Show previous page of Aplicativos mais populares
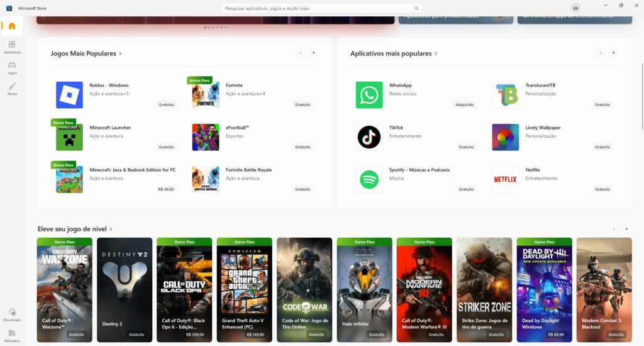This screenshot has width=644, height=346. click(x=601, y=53)
